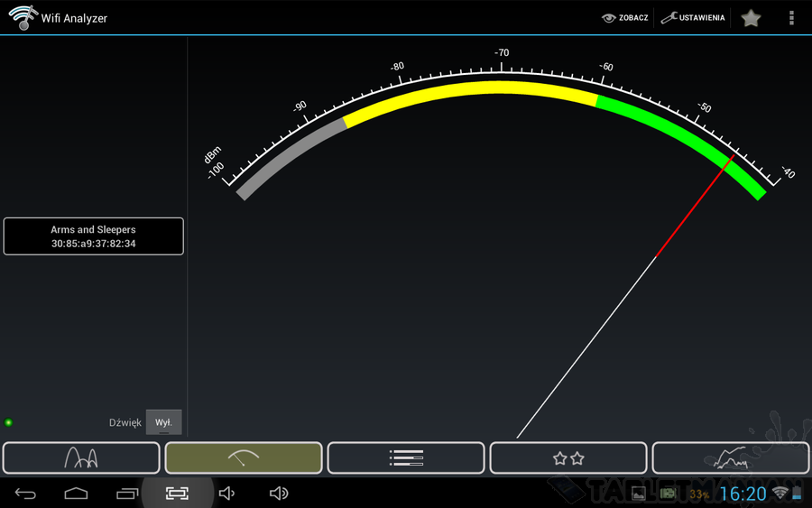The height and width of the screenshot is (508, 812).
Task: Tap the Android home button
Action: [x=76, y=494]
